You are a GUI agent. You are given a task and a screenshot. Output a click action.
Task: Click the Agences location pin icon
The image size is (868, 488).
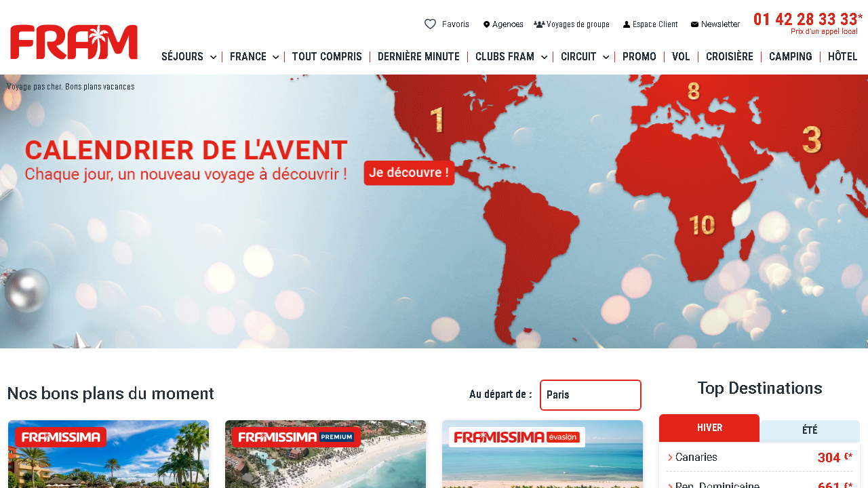(486, 24)
